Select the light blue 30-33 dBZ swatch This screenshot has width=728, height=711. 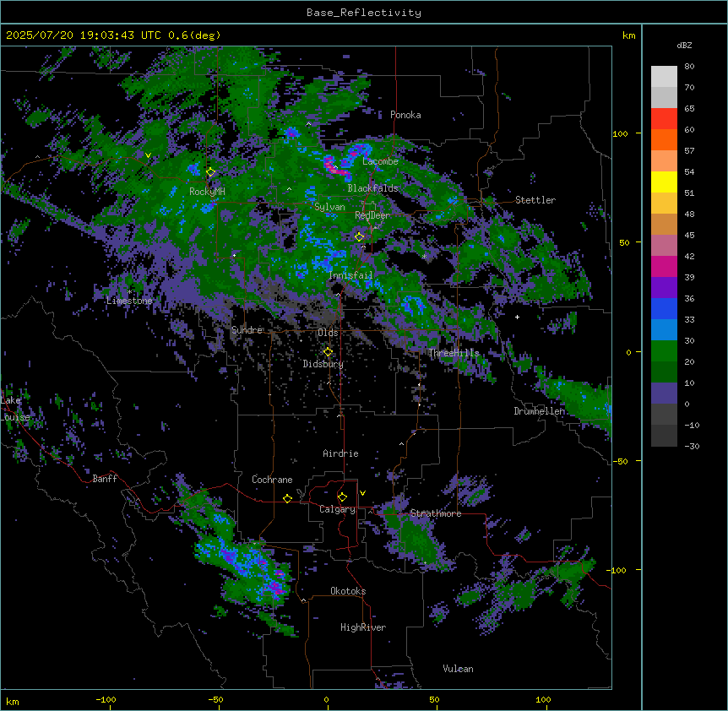pyautogui.click(x=664, y=329)
